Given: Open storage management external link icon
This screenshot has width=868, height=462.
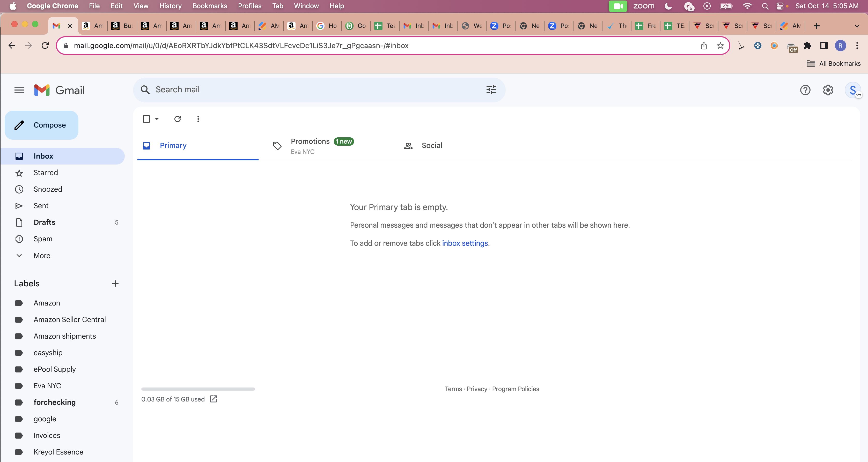Looking at the screenshot, I should (214, 399).
